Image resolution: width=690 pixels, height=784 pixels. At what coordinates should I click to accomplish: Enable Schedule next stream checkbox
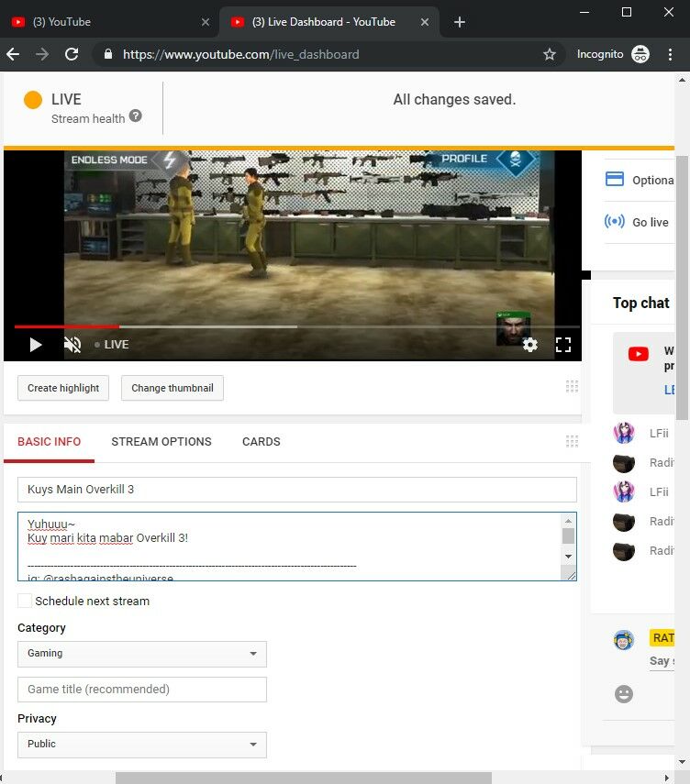pos(25,601)
